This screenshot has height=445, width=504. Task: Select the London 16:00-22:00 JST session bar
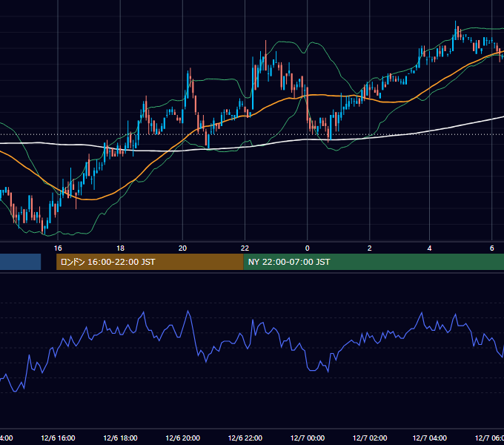[150, 262]
